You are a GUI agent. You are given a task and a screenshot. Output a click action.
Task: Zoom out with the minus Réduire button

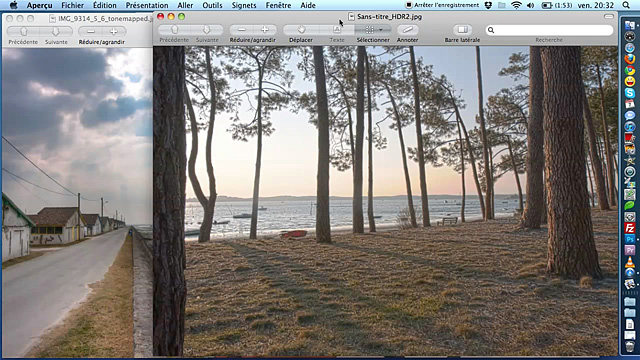coord(241,30)
